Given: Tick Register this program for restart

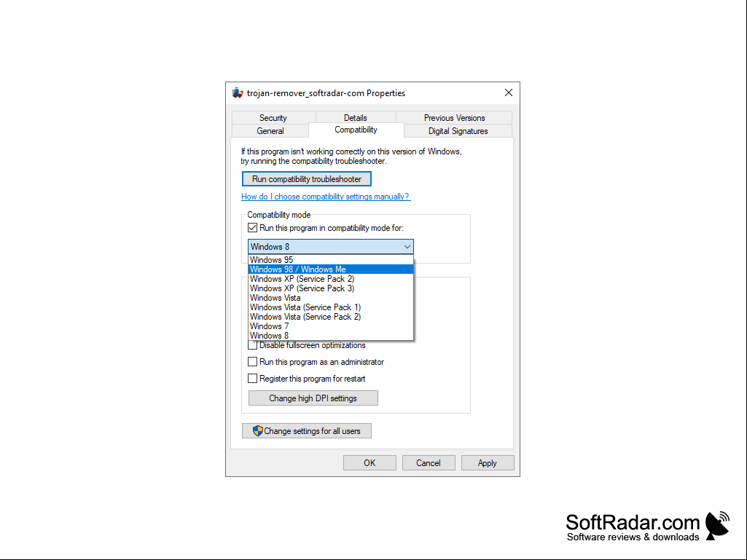Looking at the screenshot, I should pyautogui.click(x=252, y=379).
